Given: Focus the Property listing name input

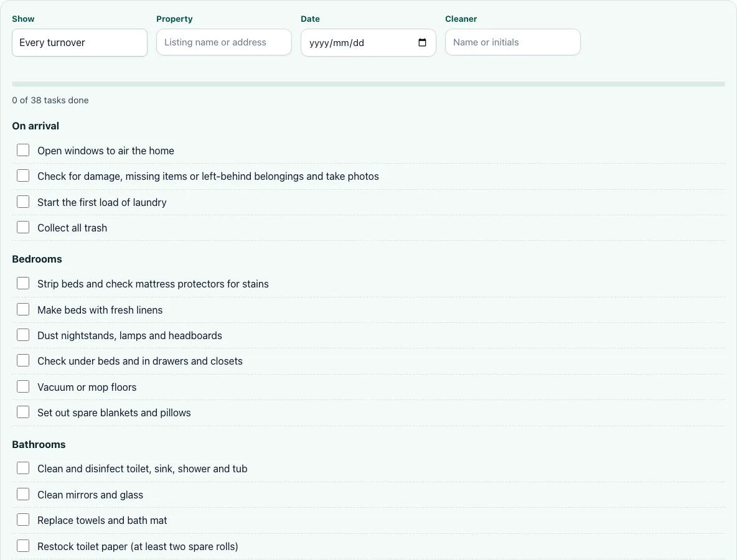Looking at the screenshot, I should (223, 42).
